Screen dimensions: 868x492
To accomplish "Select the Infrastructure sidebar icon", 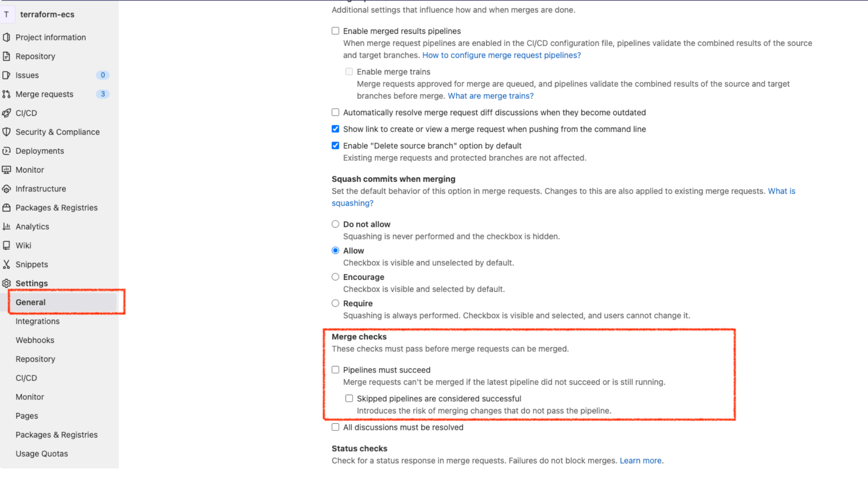I will pos(7,189).
